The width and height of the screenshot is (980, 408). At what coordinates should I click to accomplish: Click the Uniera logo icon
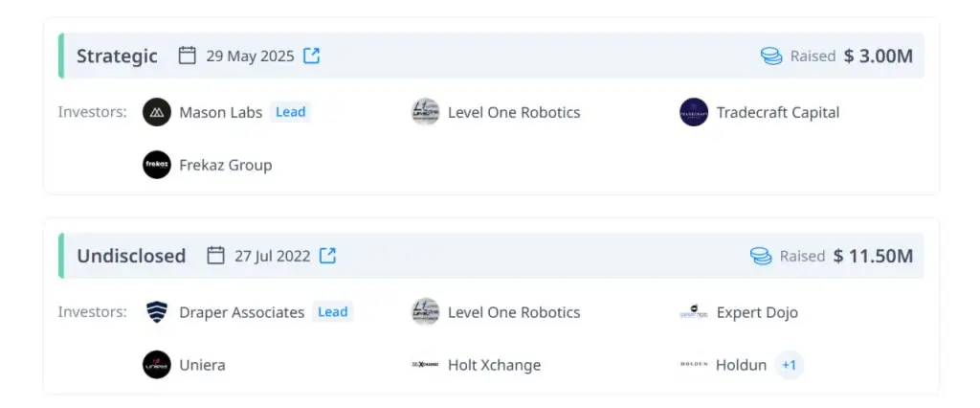tap(157, 365)
